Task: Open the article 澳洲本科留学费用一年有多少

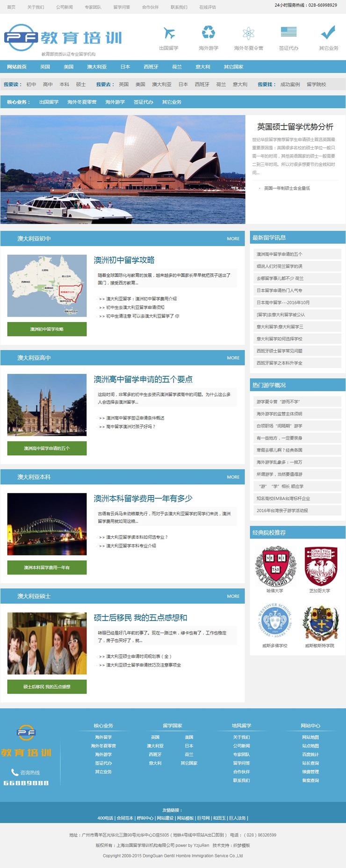Action: (143, 499)
